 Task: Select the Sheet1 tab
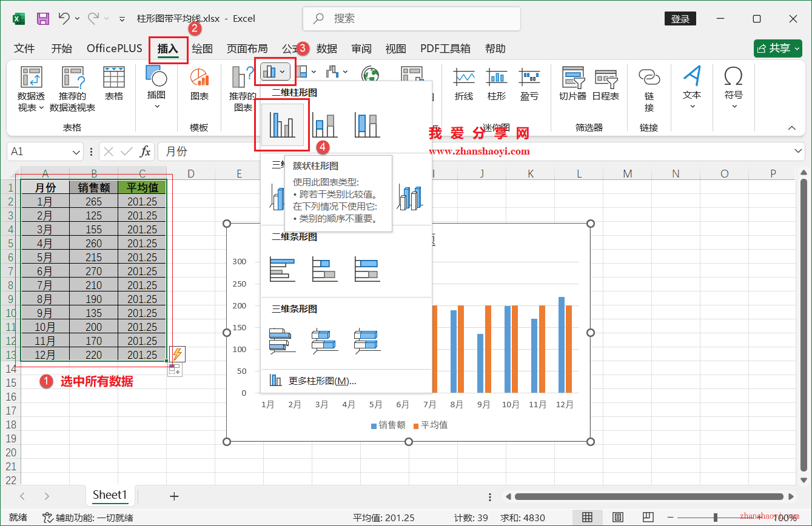(110, 495)
